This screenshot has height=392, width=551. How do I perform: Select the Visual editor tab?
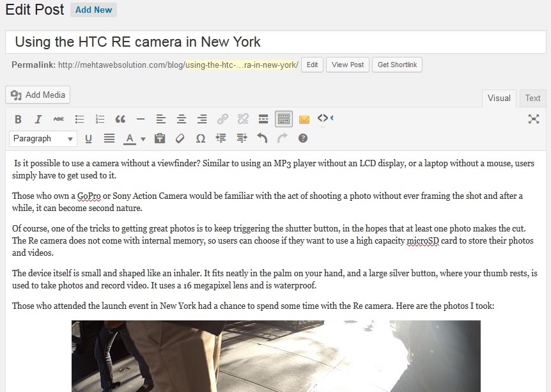(x=499, y=98)
